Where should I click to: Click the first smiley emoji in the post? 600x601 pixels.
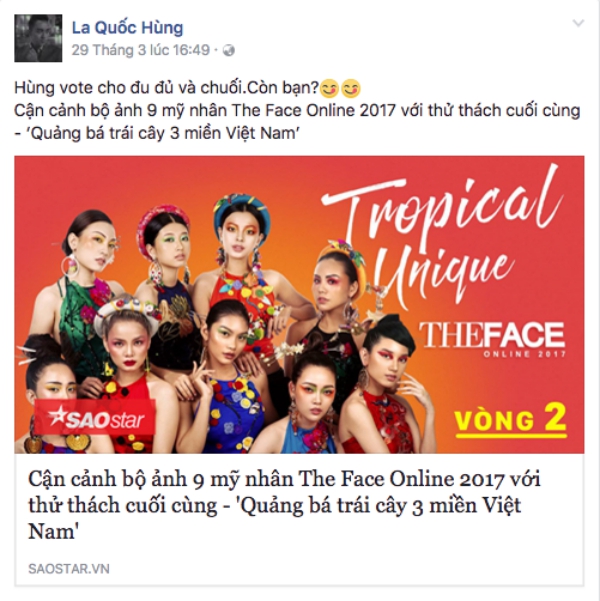pyautogui.click(x=329, y=89)
